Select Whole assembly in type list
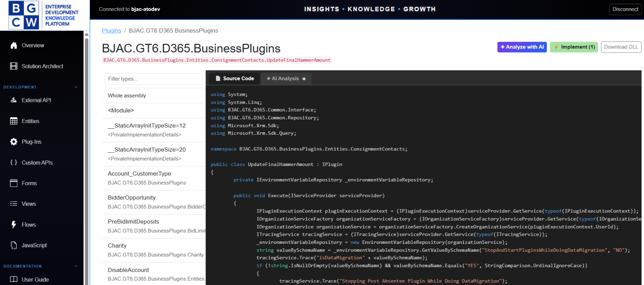The image size is (644, 285). pos(154,96)
